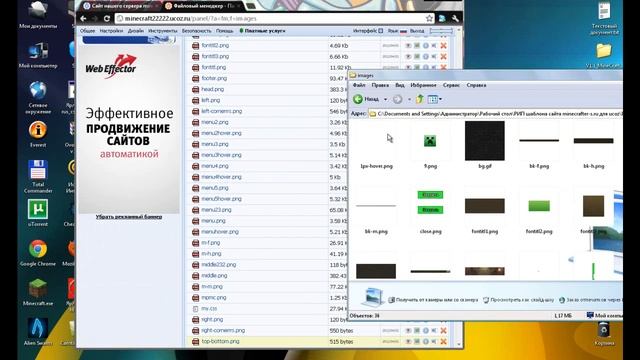Delete fonttl2.png with red X

pyautogui.click(x=443, y=46)
